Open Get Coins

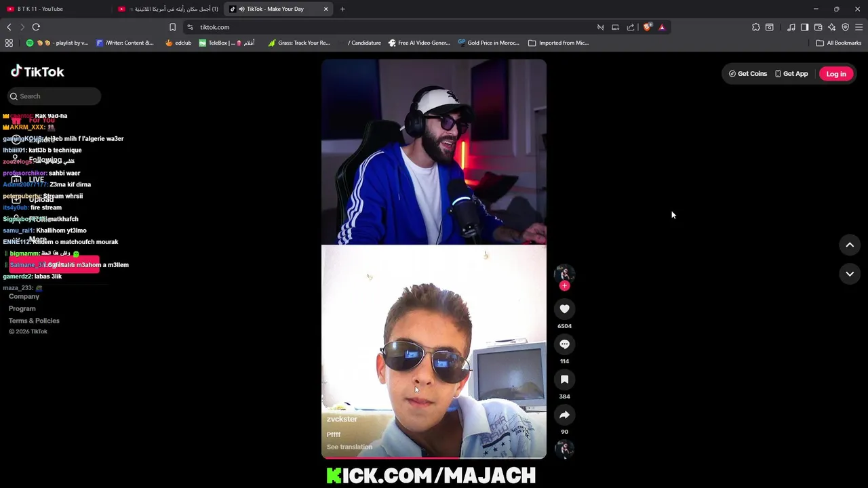coord(748,74)
